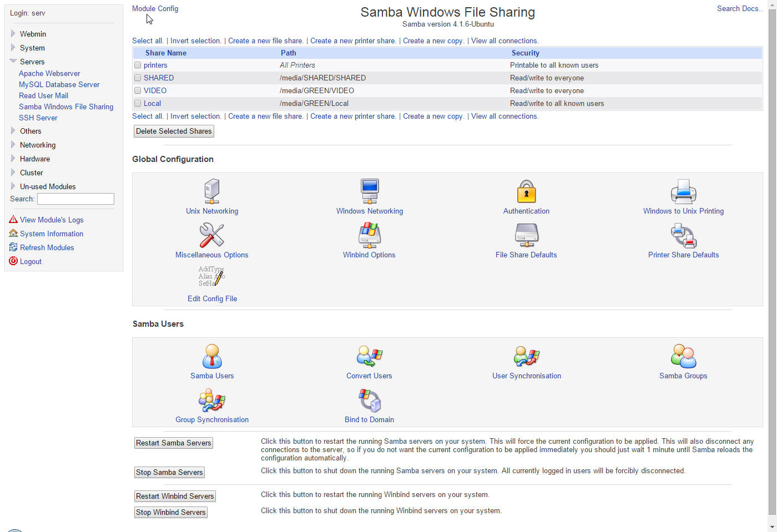Click the bottom Create a new printer share link
777x532 pixels.
[x=352, y=116]
